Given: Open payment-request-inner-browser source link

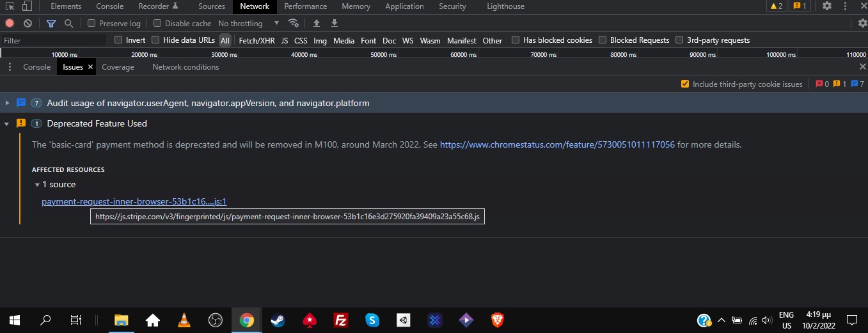Looking at the screenshot, I should click(x=134, y=201).
